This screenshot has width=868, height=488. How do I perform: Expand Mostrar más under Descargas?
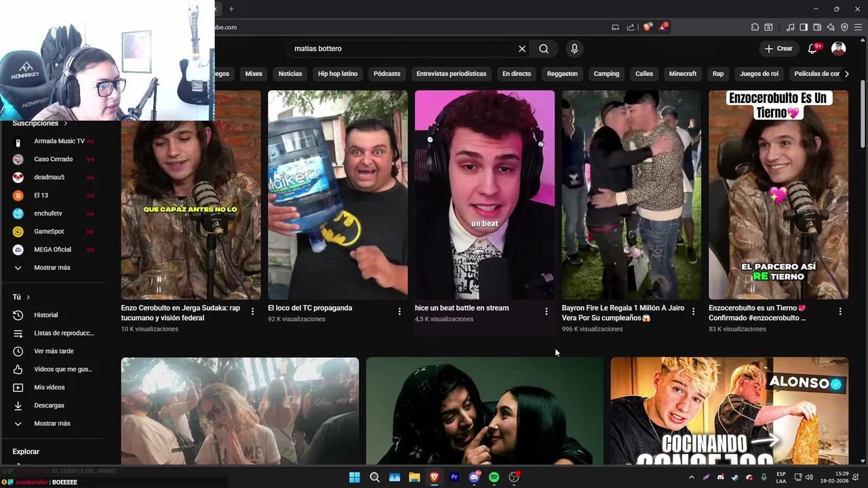click(x=53, y=424)
